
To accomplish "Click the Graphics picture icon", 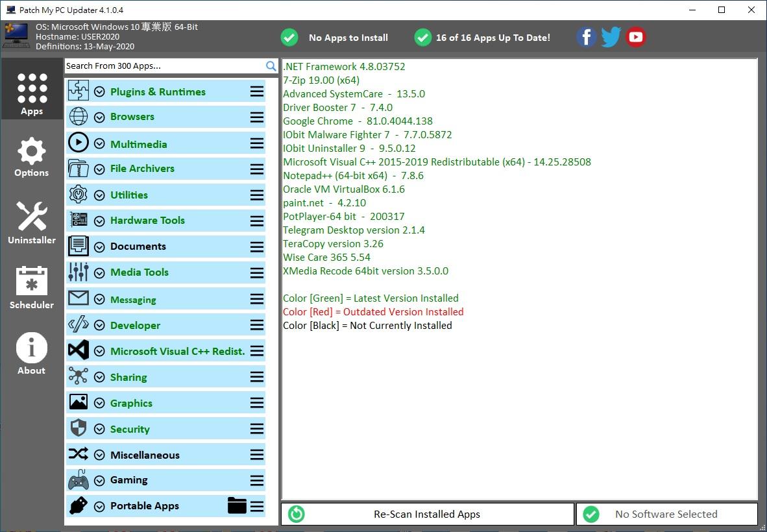I will coord(79,402).
